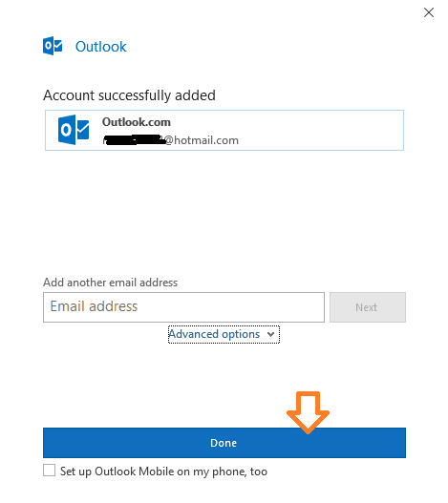This screenshot has height=503, width=448.
Task: Click the orange arrow pointing to Done
Action: (x=308, y=412)
